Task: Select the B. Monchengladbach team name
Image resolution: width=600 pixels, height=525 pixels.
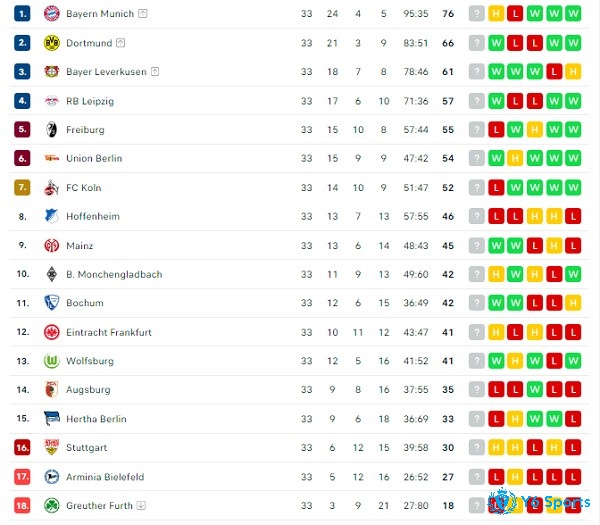Action: (114, 274)
